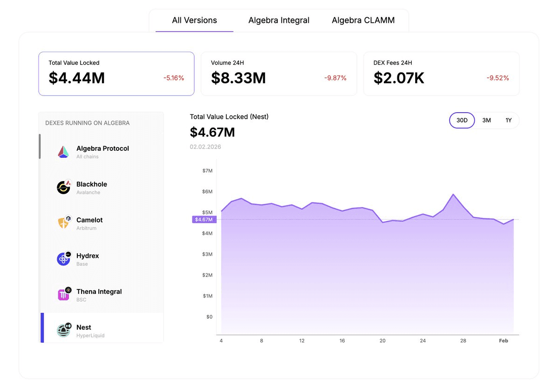Viewport: 559px width, 392px height.
Task: Click the Nest logo icon
Action: coord(63,330)
